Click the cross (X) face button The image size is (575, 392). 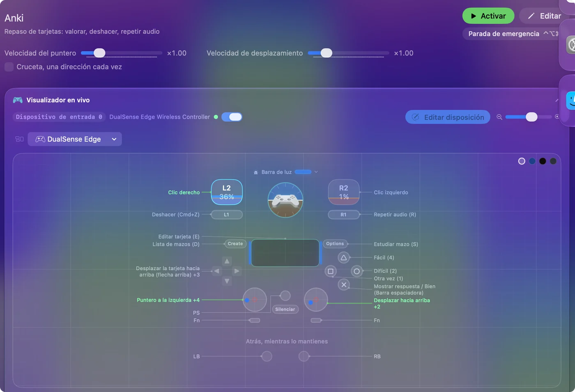click(344, 284)
